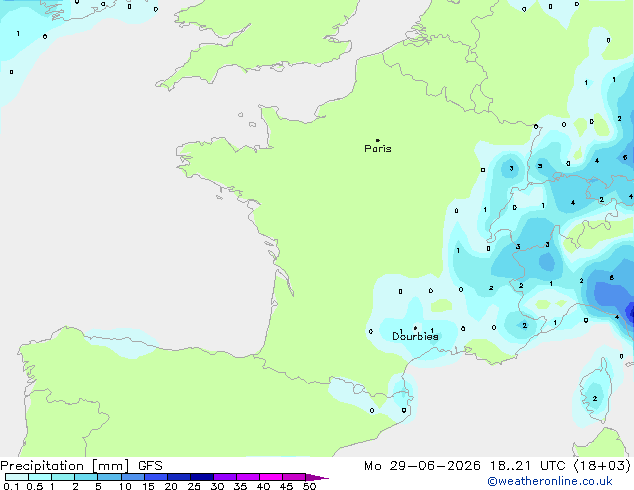Select the 15–20 mm legend swatch
The height and width of the screenshot is (490, 634).
pyautogui.click(x=155, y=477)
